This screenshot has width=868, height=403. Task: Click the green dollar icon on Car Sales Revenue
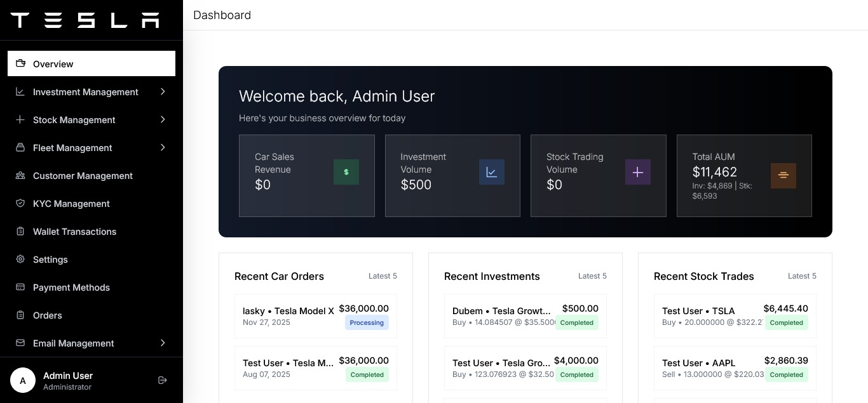click(346, 172)
